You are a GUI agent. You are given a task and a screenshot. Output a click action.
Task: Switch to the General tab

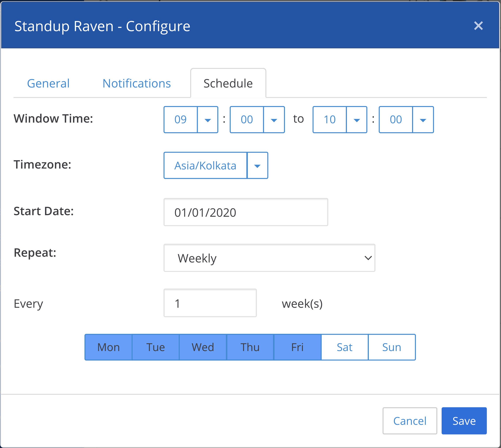(x=48, y=84)
